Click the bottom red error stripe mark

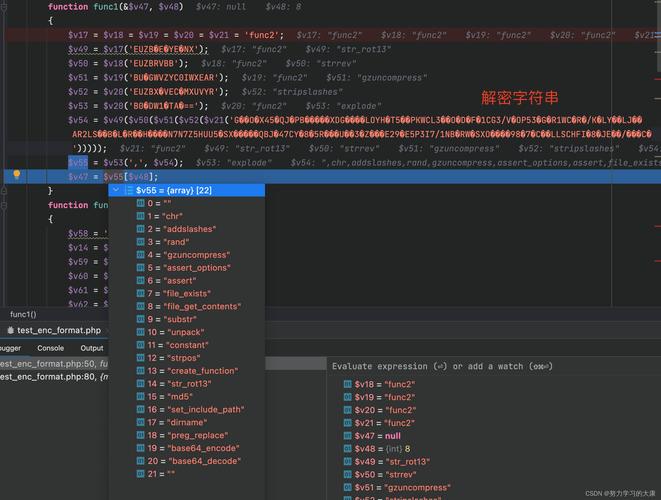658,261
